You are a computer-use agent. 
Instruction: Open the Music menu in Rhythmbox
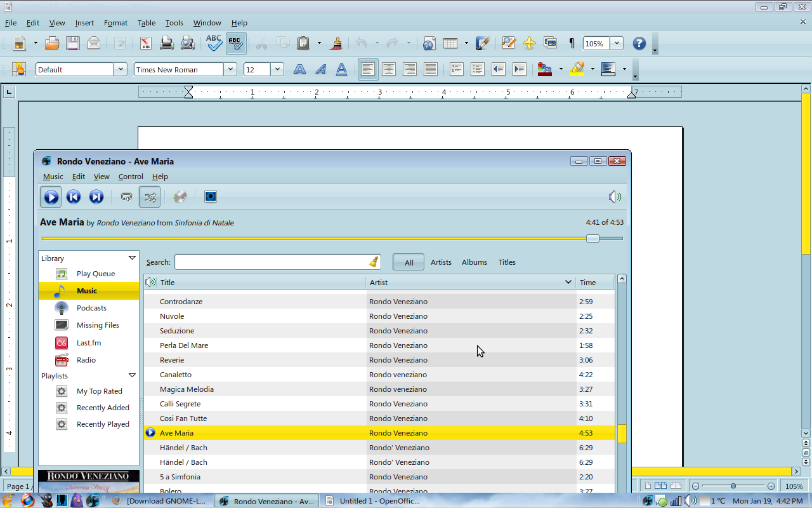coord(53,177)
